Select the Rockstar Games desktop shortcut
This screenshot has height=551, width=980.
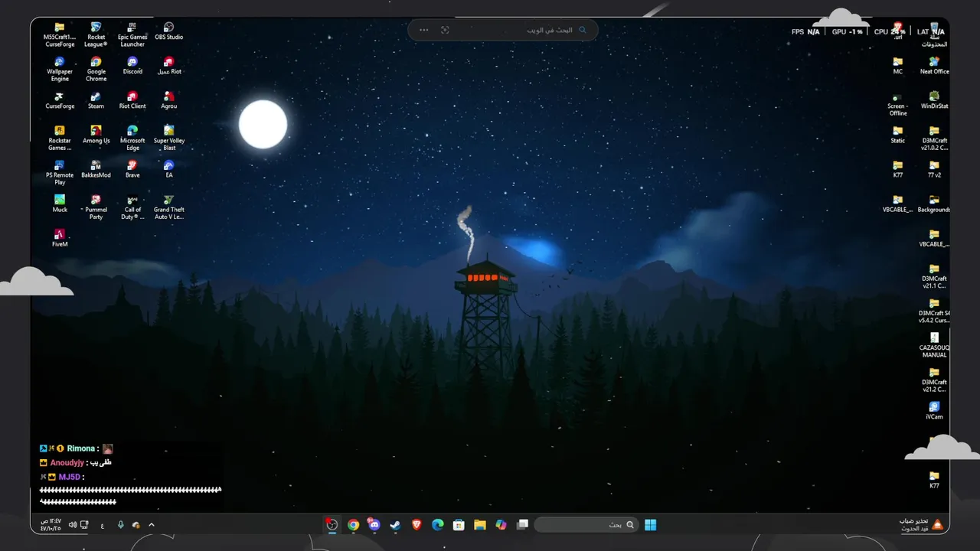60,138
